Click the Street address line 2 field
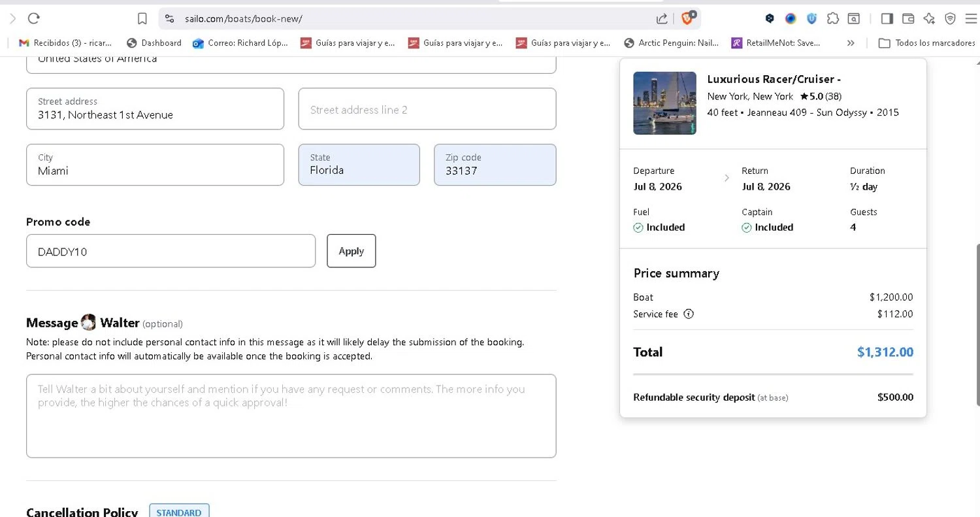This screenshot has height=517, width=980. [427, 109]
